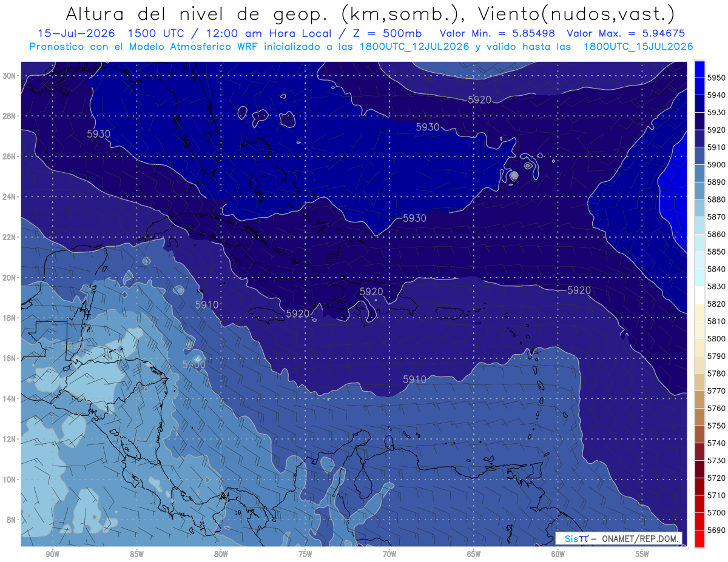Click the 5770 legend label
Image resolution: width=728 pixels, height=562 pixels.
717,391
